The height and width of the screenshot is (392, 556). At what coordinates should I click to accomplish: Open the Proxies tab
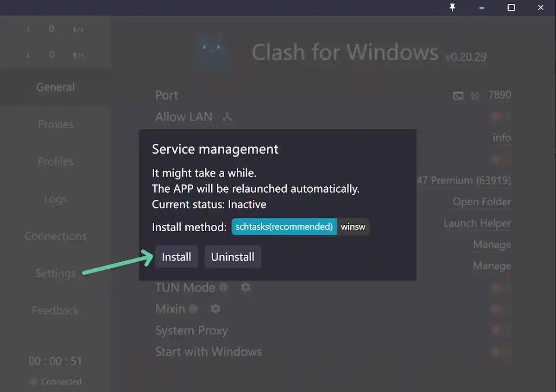tap(56, 124)
